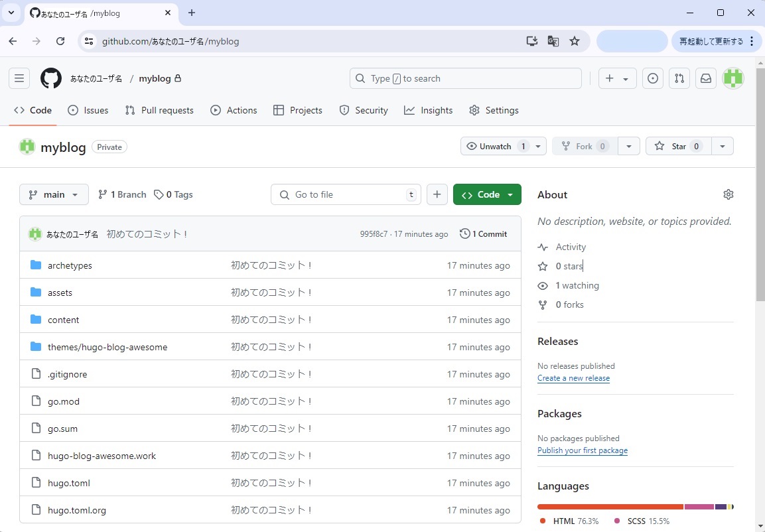Click the plus create-new button in header
The height and width of the screenshot is (532, 765).
click(x=609, y=78)
